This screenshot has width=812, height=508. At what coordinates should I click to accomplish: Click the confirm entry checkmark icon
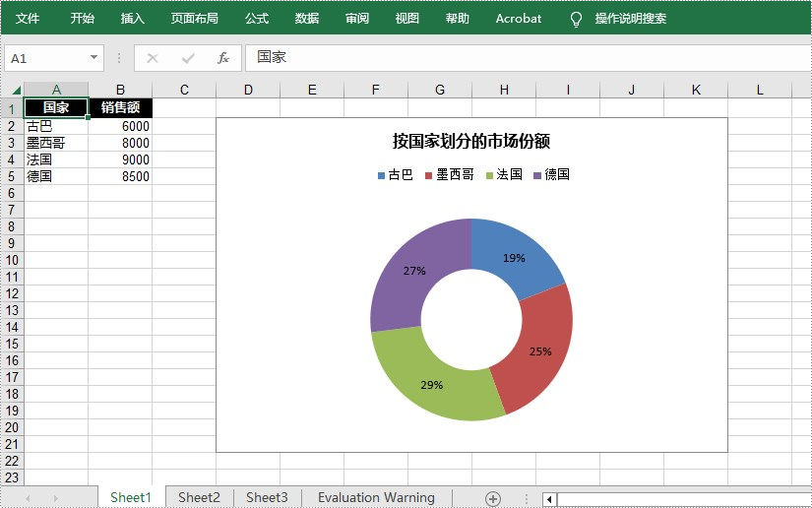tap(188, 58)
